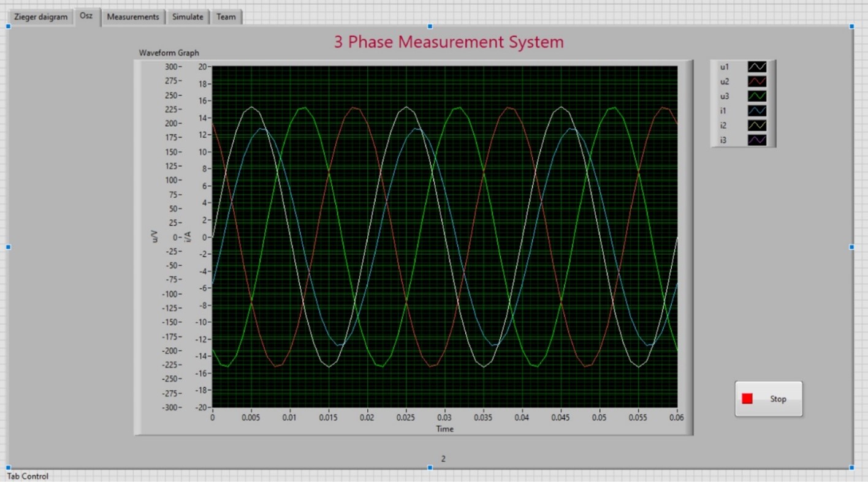The image size is (868, 482).
Task: Select the currently active Osz tab
Action: pyautogui.click(x=86, y=16)
